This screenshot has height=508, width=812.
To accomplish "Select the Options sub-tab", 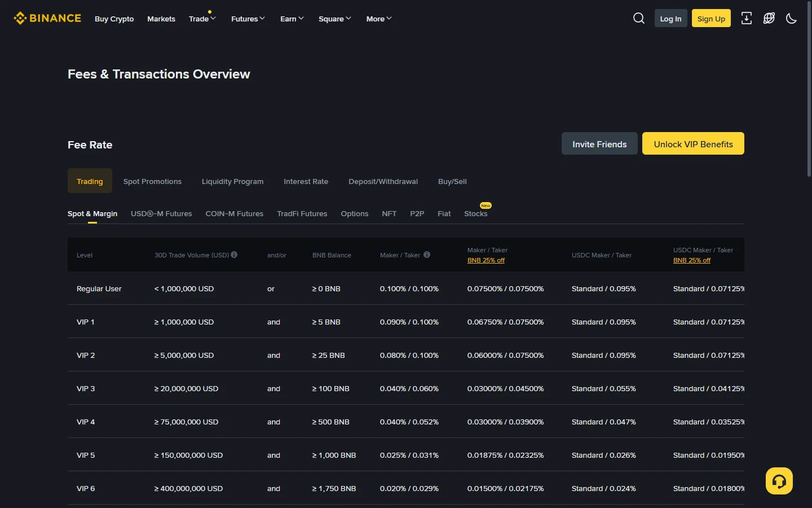I will [355, 213].
